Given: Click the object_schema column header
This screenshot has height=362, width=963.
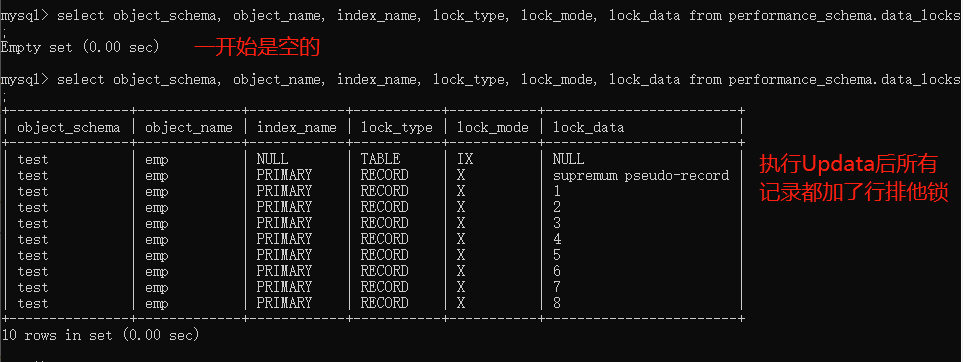Looking at the screenshot, I should pos(69,128).
